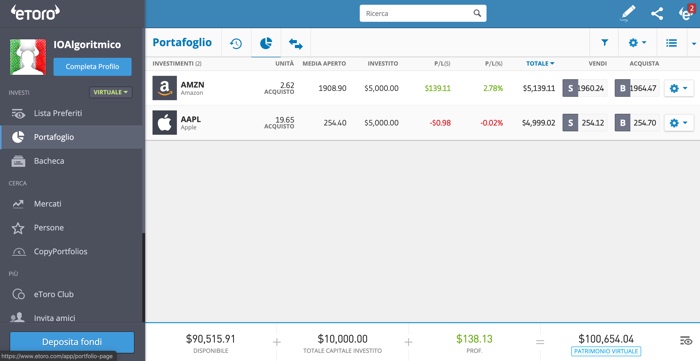Click the filter funnel icon
Image resolution: width=700 pixels, height=361 pixels.
click(x=604, y=43)
